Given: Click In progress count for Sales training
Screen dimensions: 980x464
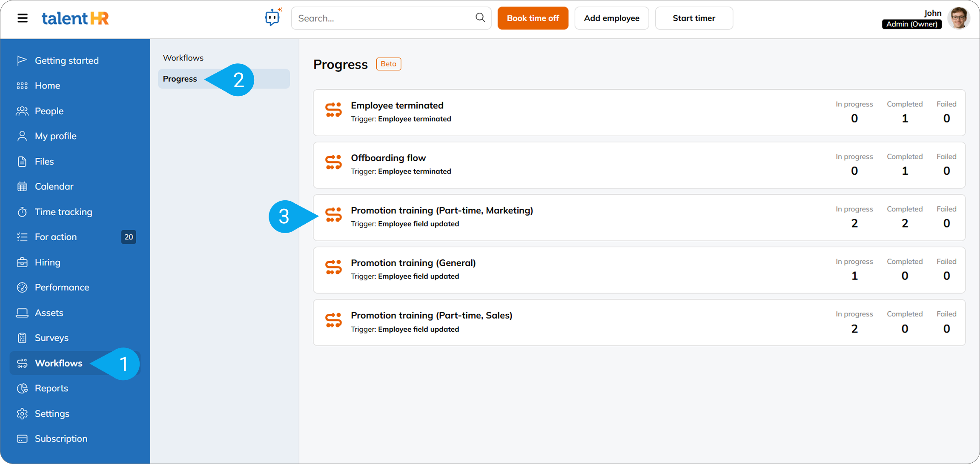Looking at the screenshot, I should tap(854, 329).
